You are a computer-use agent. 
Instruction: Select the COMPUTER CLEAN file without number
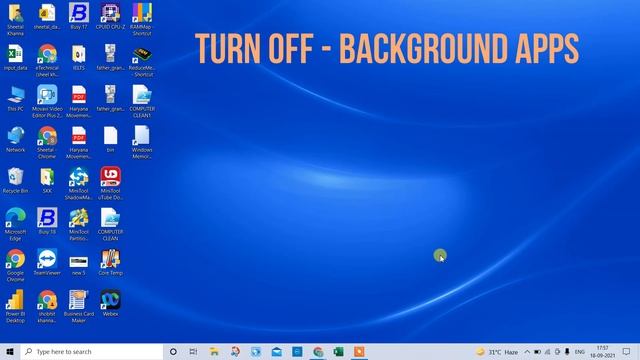[110, 218]
